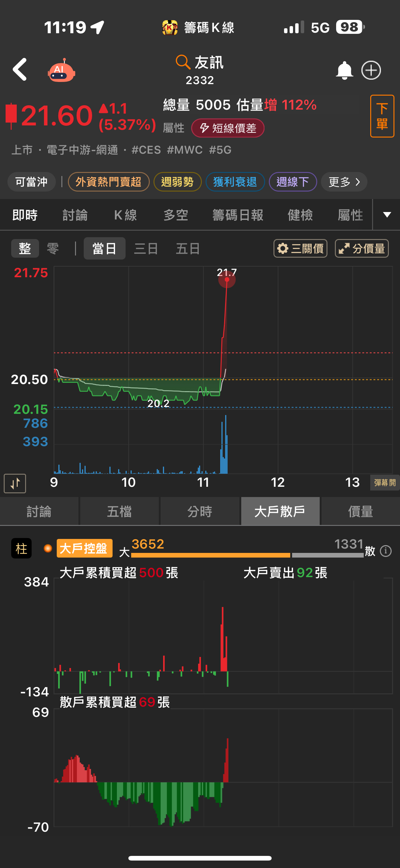
Task: Tap the 短線價差 attribute badge
Action: coord(228,128)
